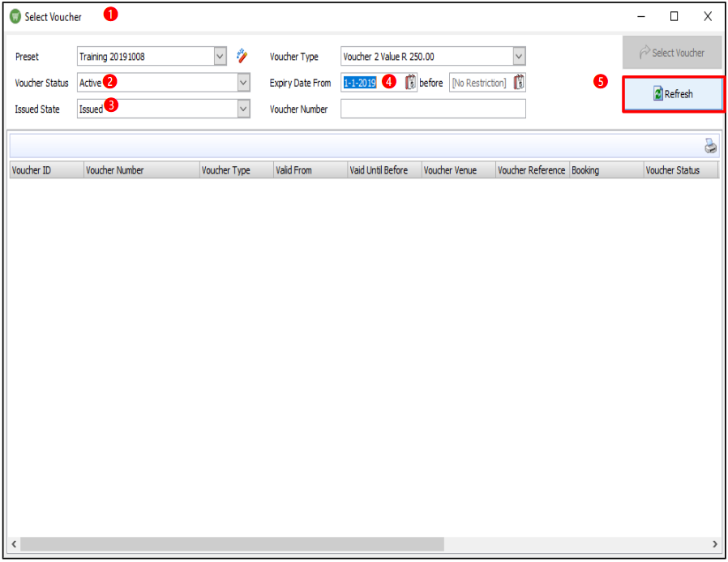Sort by Valid From column header
The width and height of the screenshot is (728, 562).
coord(310,170)
